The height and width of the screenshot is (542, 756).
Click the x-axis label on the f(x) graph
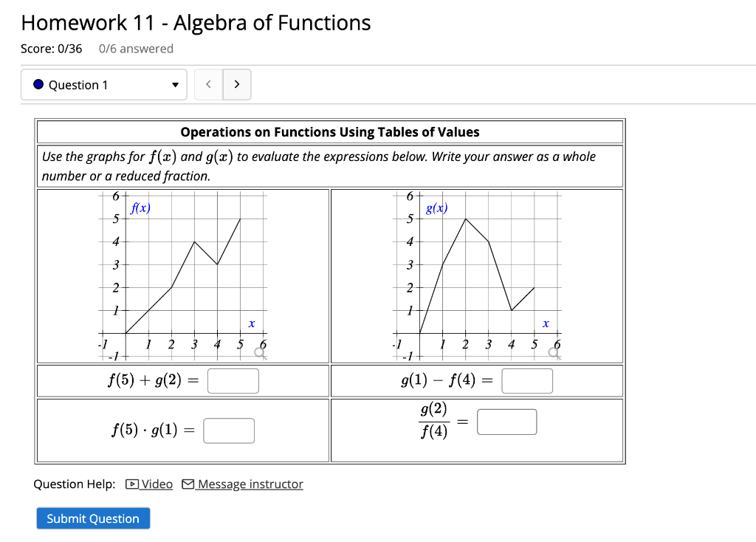coord(251,323)
